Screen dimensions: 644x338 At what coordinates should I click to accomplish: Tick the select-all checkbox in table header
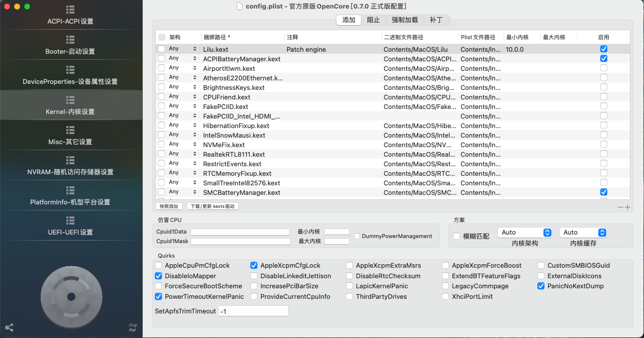[x=161, y=37]
